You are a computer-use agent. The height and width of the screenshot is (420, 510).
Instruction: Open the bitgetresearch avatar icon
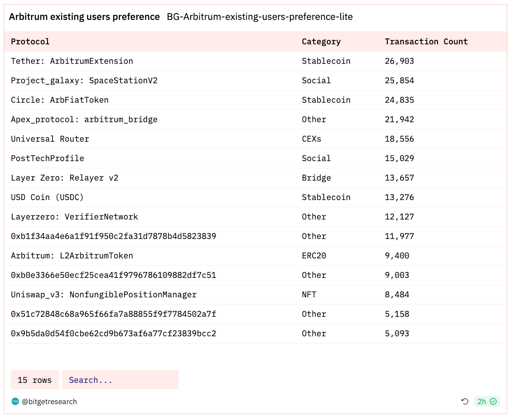[15, 401]
